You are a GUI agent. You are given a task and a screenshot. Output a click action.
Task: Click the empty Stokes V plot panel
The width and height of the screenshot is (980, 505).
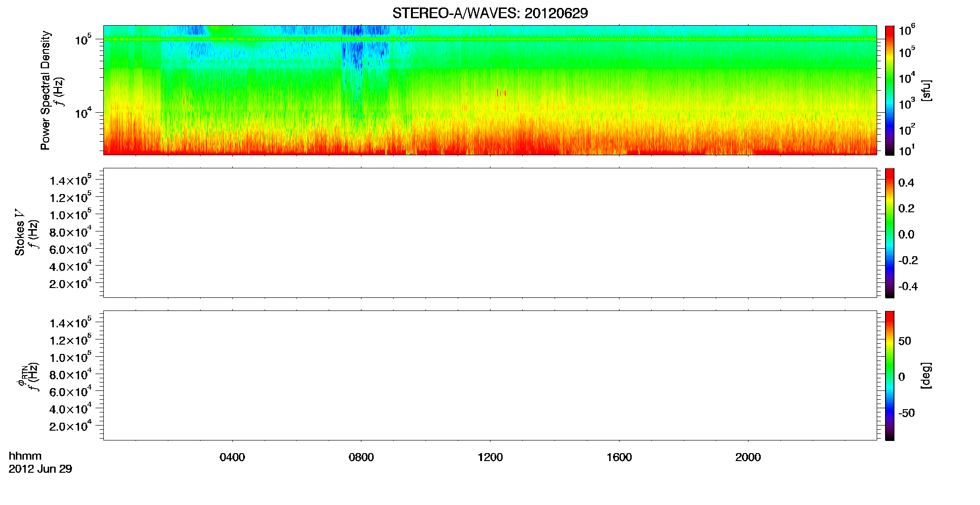490,233
